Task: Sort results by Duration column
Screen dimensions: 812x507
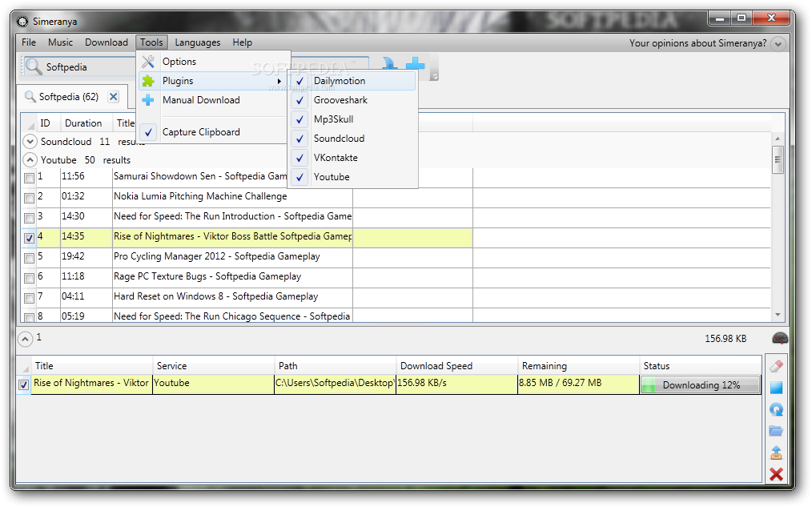Action: pos(86,123)
